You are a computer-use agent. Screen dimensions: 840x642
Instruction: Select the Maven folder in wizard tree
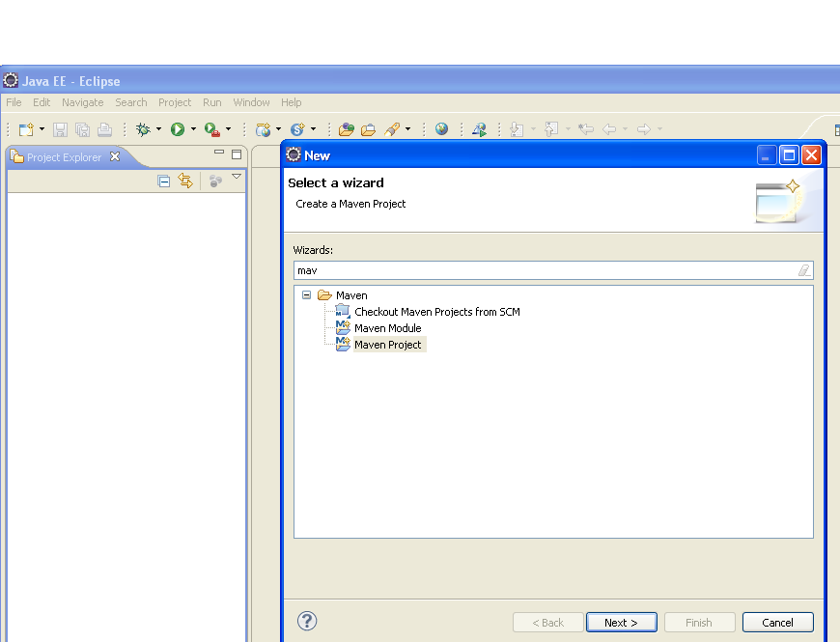coord(351,295)
